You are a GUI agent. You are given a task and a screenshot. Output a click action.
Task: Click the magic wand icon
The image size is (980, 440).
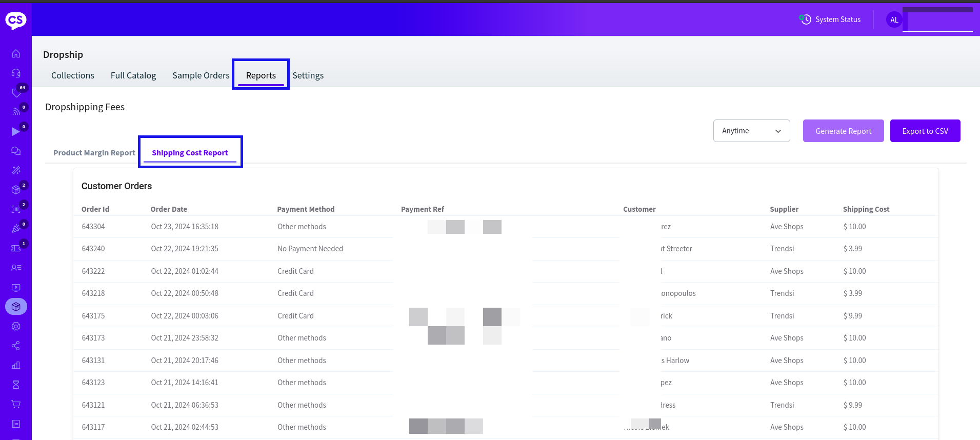pyautogui.click(x=16, y=170)
